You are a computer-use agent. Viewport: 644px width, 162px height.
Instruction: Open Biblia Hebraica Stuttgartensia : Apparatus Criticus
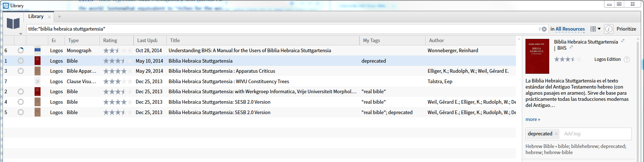pyautogui.click(x=222, y=71)
